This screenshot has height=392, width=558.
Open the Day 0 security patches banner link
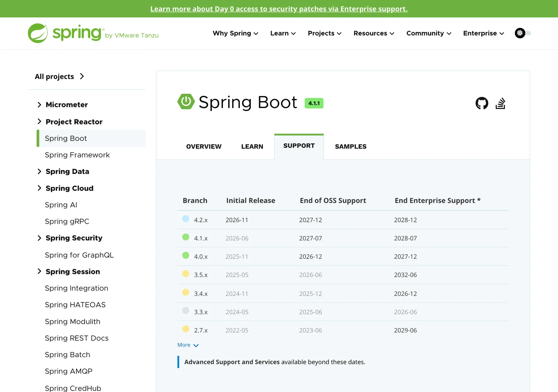point(279,9)
